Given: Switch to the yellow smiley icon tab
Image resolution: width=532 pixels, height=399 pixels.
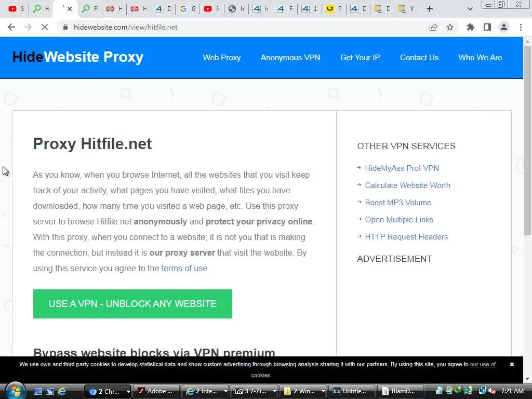Looking at the screenshot, I should pyautogui.click(x=334, y=9).
